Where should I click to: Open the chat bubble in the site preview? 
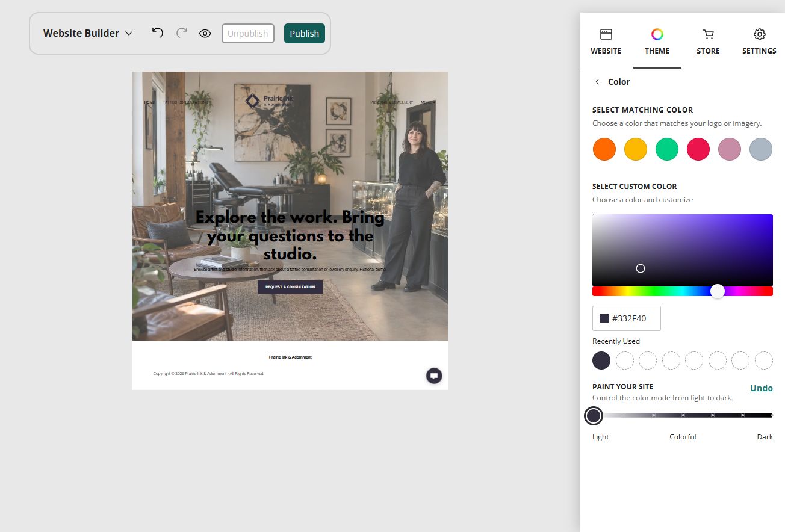434,376
